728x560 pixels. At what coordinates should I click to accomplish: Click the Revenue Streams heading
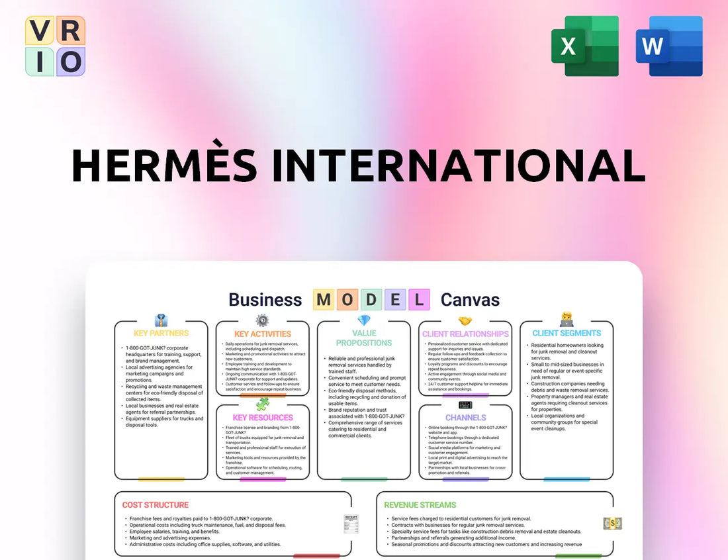pos(420,505)
